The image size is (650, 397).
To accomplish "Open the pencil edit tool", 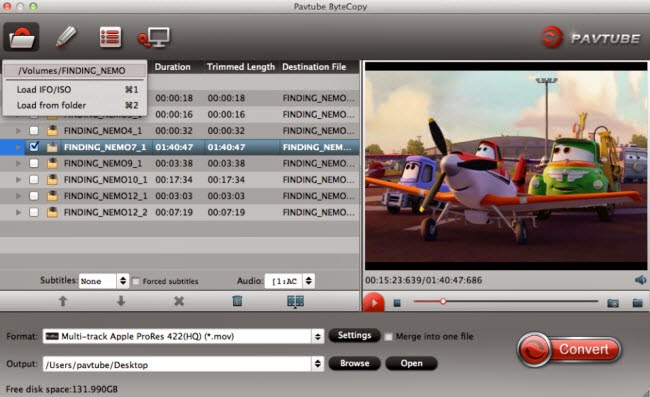I will coord(66,37).
